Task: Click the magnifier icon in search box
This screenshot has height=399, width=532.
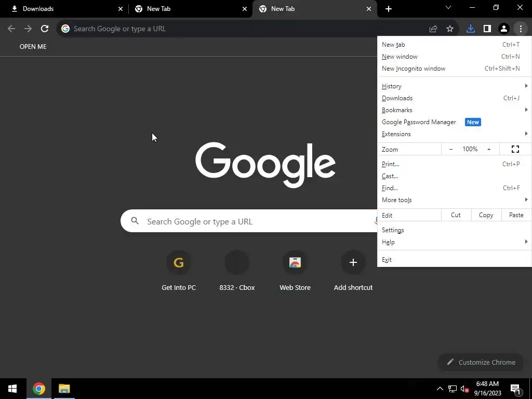Action: click(x=135, y=221)
